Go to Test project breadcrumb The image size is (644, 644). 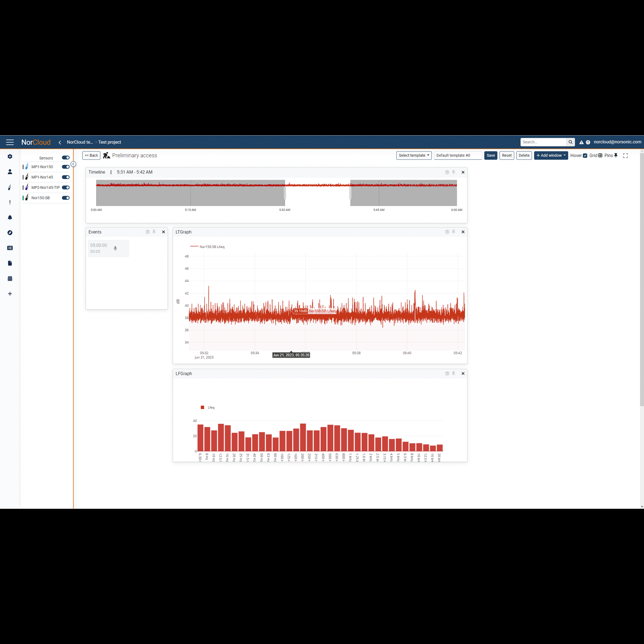[109, 142]
